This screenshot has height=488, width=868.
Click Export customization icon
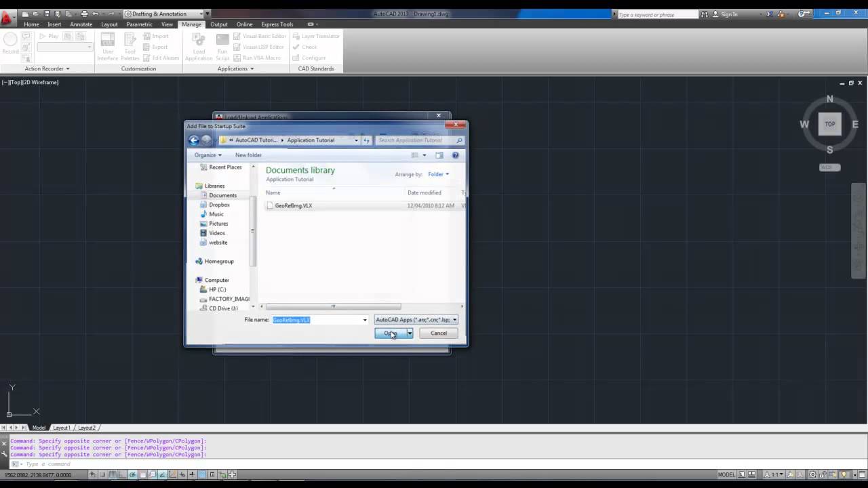click(x=155, y=47)
